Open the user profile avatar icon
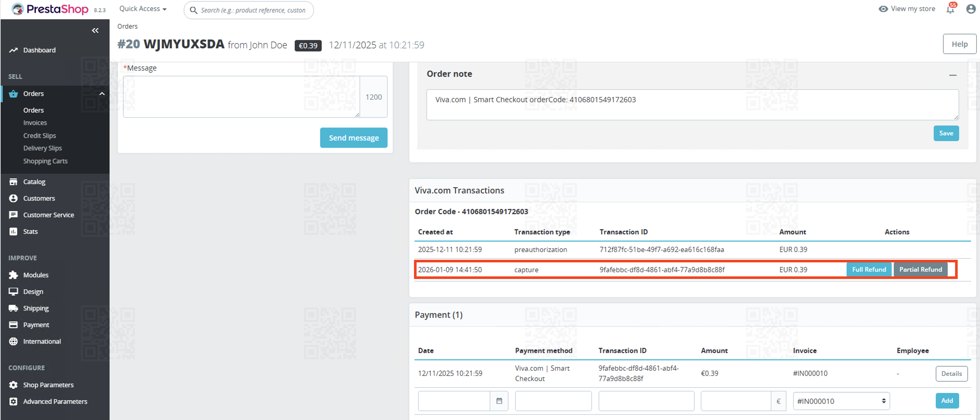The image size is (980, 420). click(x=970, y=9)
